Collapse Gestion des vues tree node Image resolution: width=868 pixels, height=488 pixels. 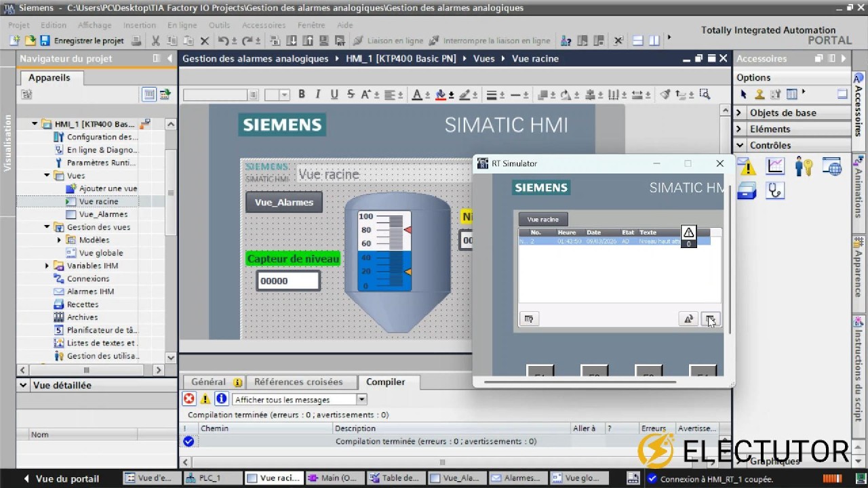47,227
